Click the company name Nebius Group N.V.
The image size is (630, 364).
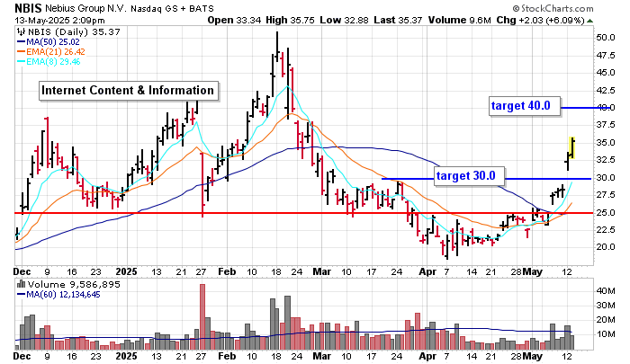[x=86, y=8]
